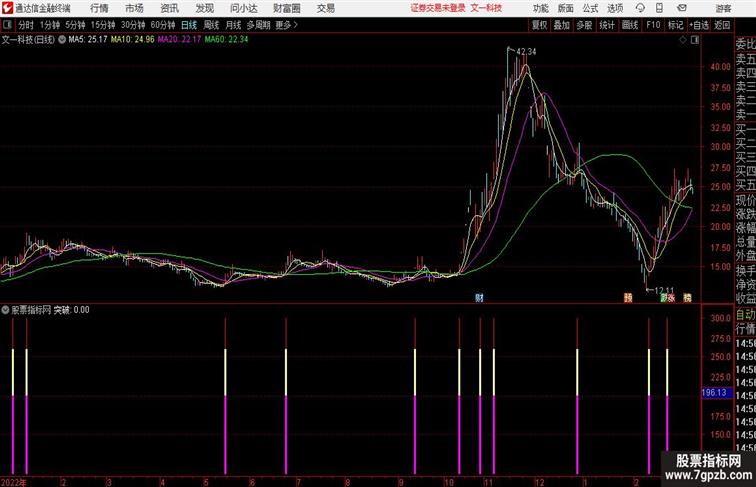Click the 返回 back button
756x487 pixels.
point(722,25)
